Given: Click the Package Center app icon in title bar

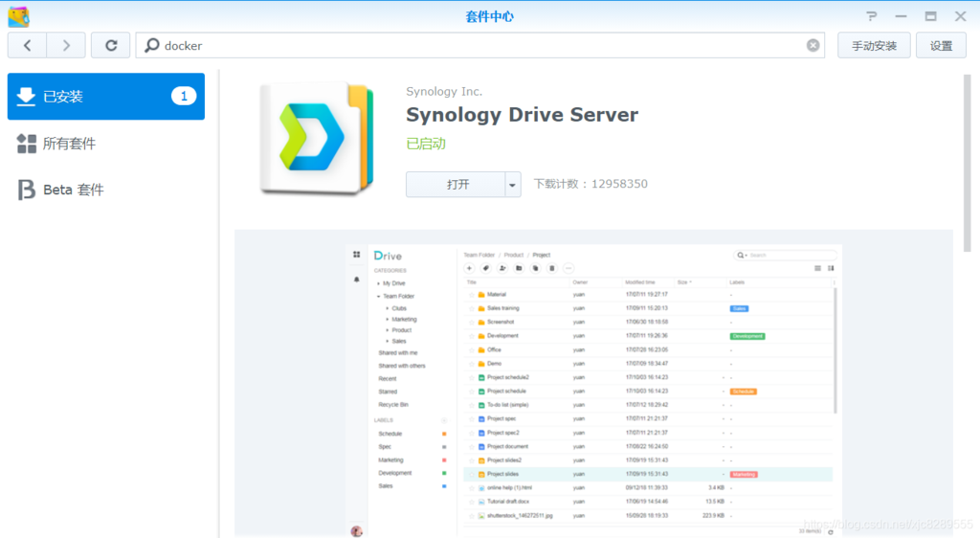Looking at the screenshot, I should point(19,16).
